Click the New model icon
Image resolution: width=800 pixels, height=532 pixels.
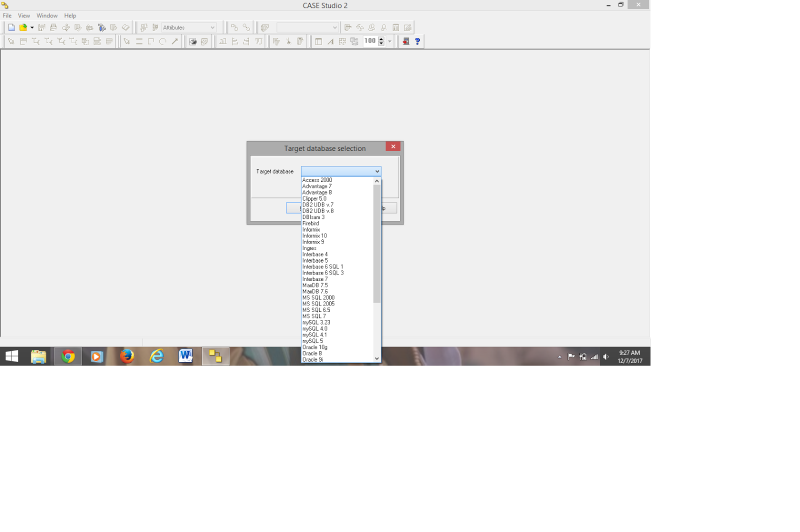(x=11, y=27)
